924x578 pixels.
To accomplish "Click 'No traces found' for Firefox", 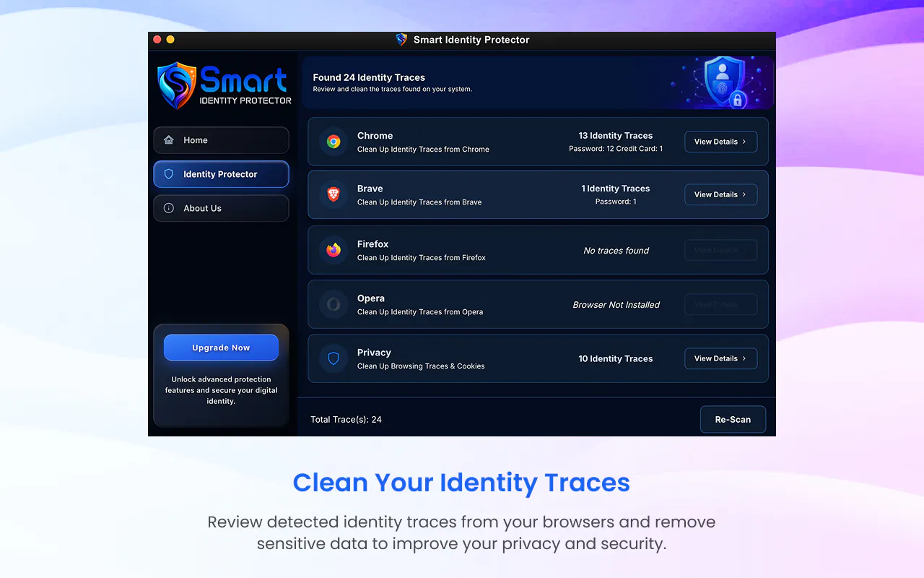I will [616, 251].
